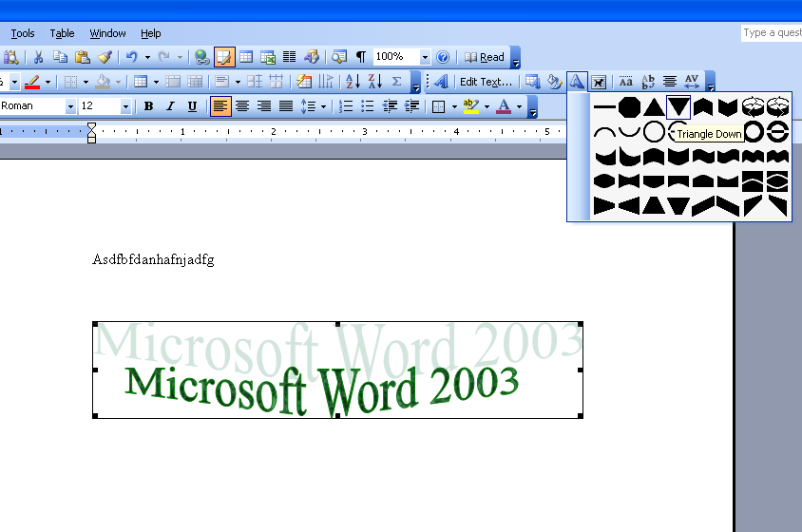Toggle Show/Hide paragraph marks

[x=361, y=57]
